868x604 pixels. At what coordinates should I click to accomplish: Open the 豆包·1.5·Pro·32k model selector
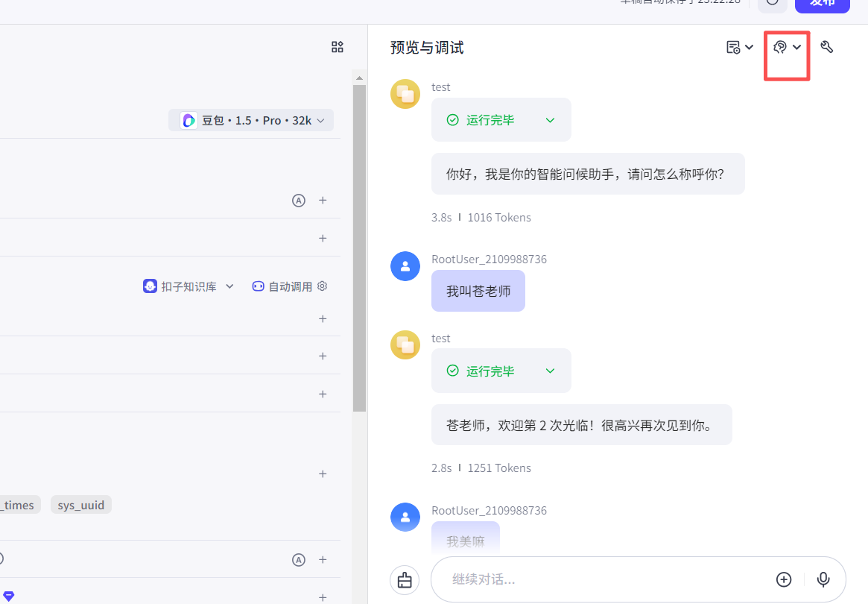pyautogui.click(x=250, y=120)
